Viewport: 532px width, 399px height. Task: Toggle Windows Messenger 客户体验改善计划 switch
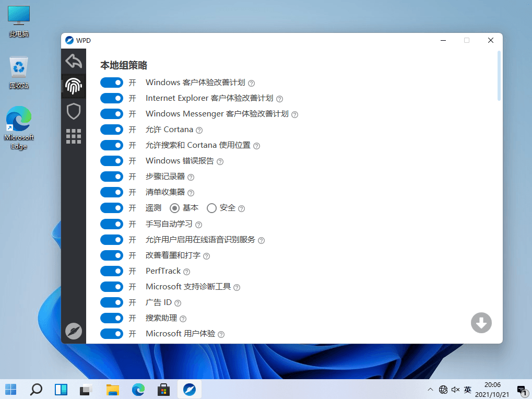coord(112,114)
